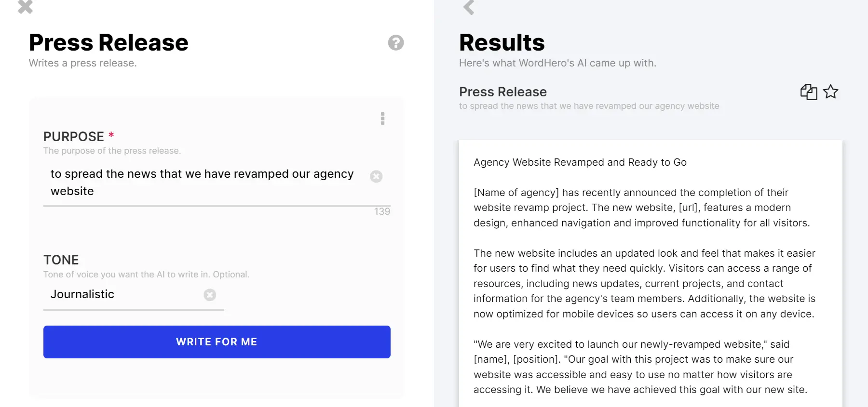Viewport: 868px width, 407px height.
Task: Click the PURPOSE field label
Action: point(74,136)
